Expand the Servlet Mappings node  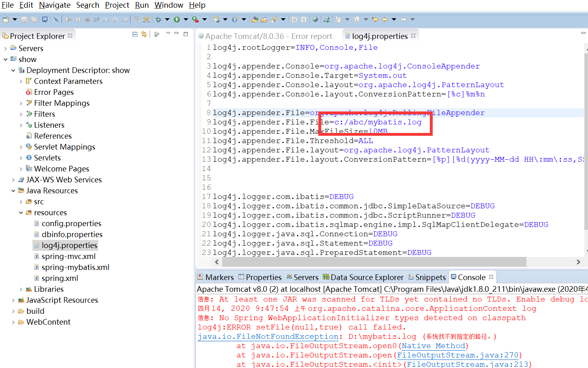click(21, 147)
